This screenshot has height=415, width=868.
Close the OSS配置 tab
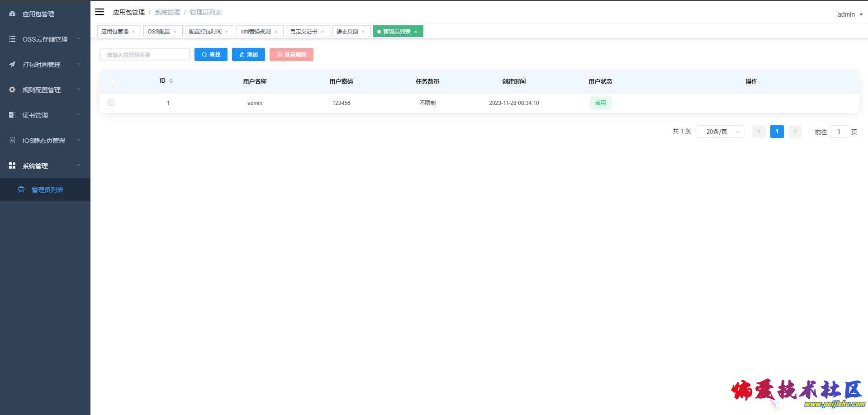[175, 32]
